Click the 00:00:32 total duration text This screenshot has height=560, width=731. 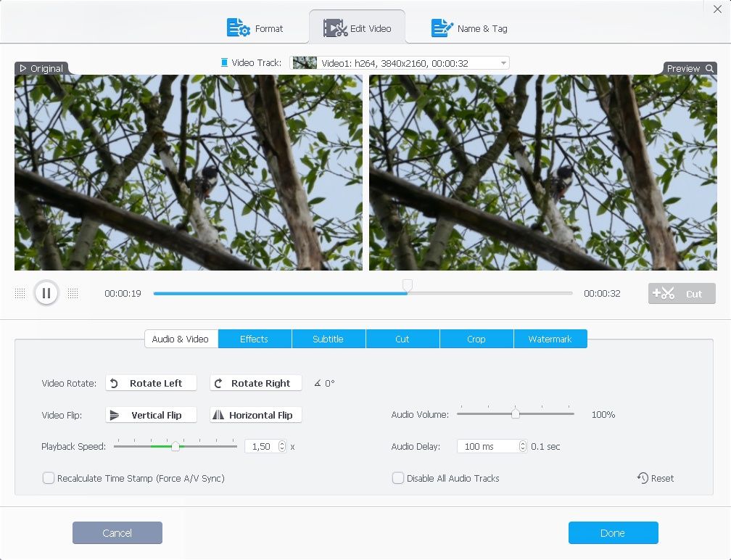click(602, 293)
